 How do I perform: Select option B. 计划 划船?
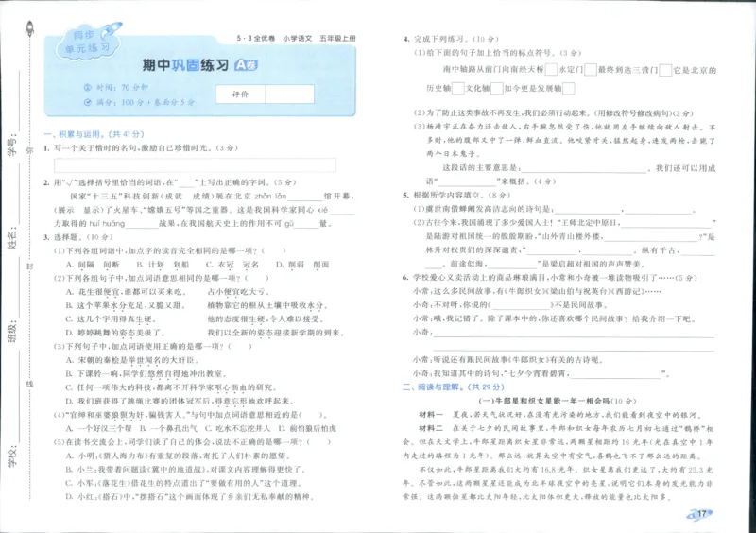163,265
